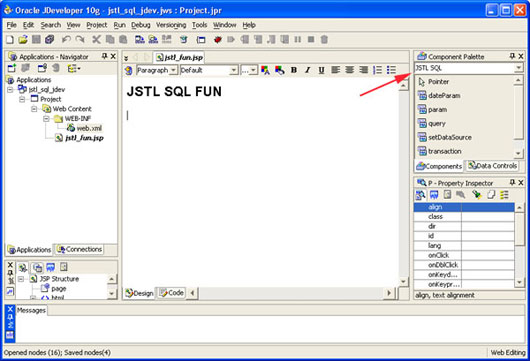Open the Debug menu
530x361 pixels.
click(x=141, y=25)
